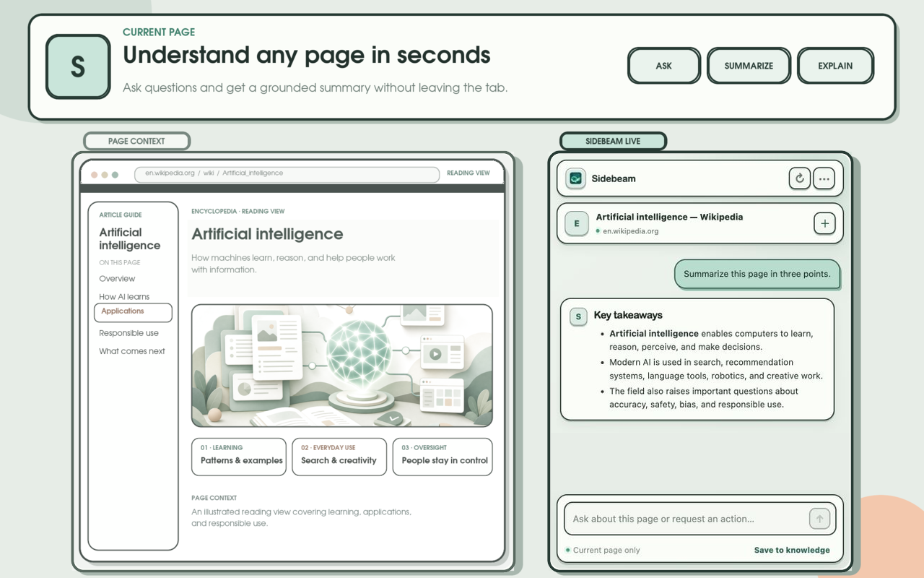Viewport: 924px width, 578px height.
Task: Click the large S app logo tile
Action: 78,66
